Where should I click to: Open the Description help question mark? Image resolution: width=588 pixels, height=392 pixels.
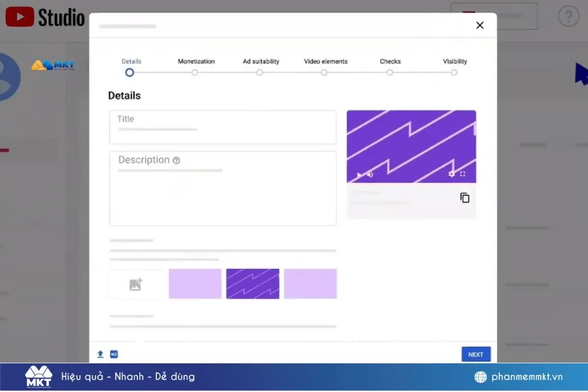[176, 160]
